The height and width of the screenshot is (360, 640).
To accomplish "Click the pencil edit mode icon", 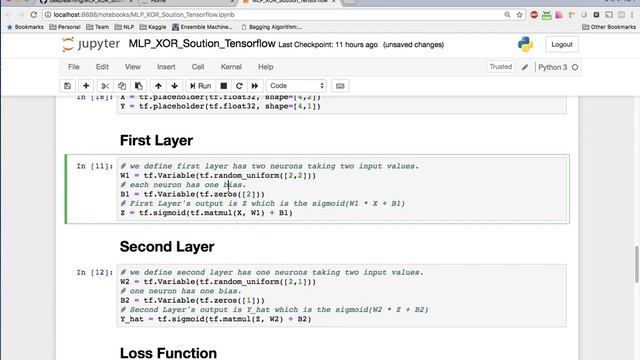I will [x=525, y=67].
